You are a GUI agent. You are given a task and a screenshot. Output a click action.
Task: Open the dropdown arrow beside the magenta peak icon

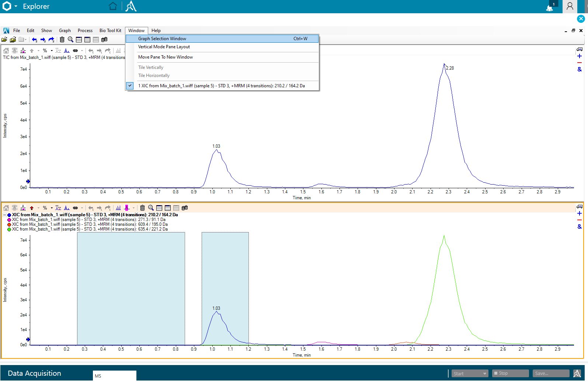(x=133, y=208)
